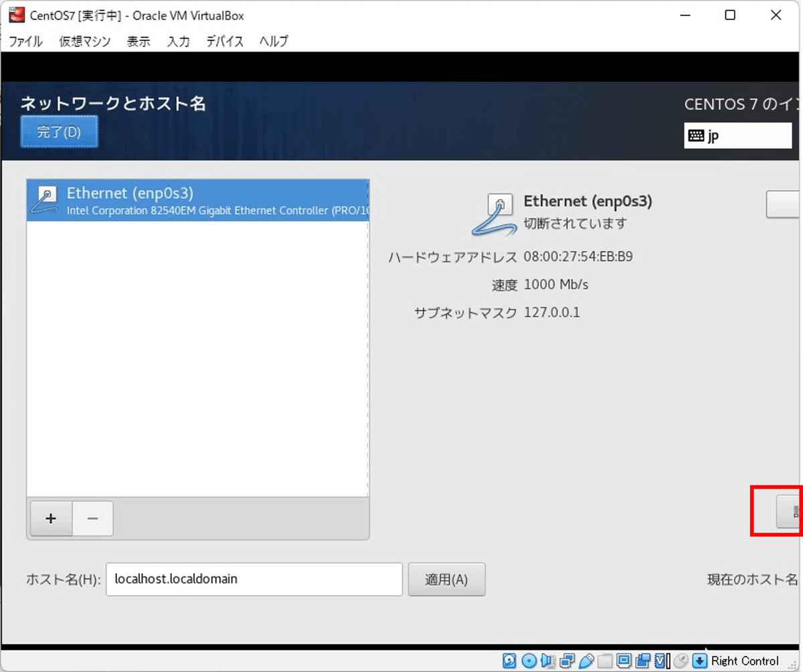803x672 pixels.
Task: Click the ホスト名 input field
Action: (x=254, y=579)
